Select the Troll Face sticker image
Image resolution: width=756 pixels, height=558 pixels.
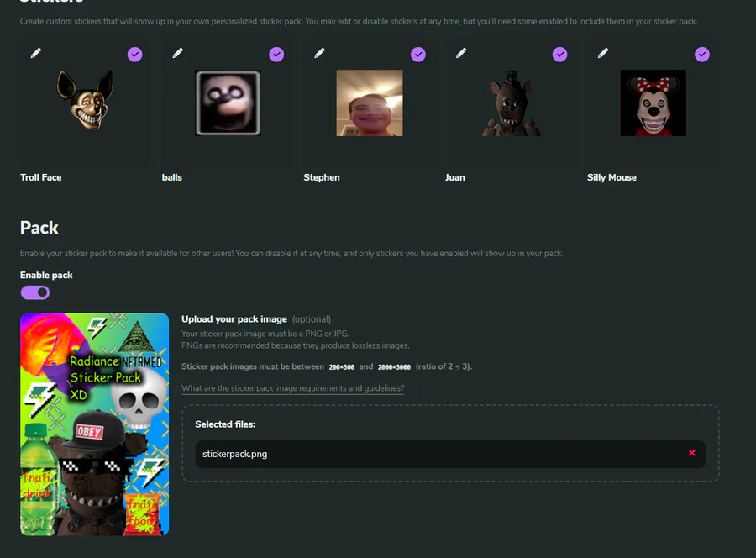pos(86,100)
